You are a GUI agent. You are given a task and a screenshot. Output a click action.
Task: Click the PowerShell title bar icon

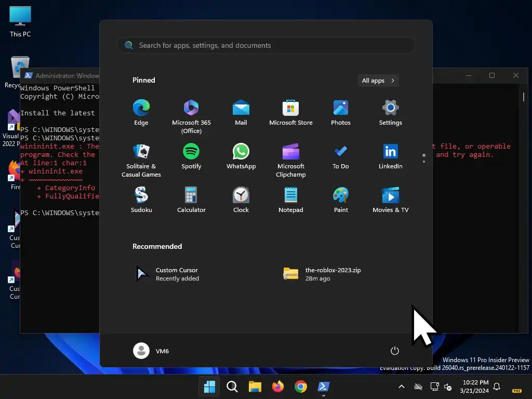pos(29,75)
